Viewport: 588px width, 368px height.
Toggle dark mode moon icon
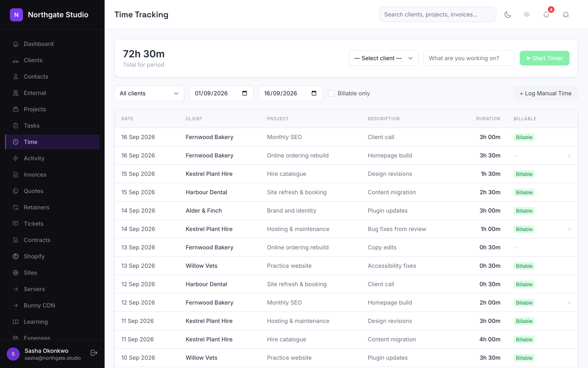[508, 15]
